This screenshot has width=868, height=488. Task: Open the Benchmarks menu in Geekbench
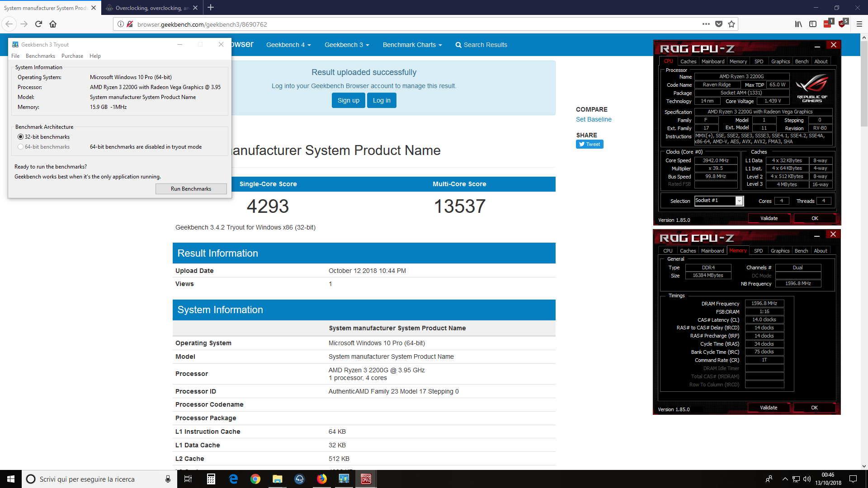(40, 56)
